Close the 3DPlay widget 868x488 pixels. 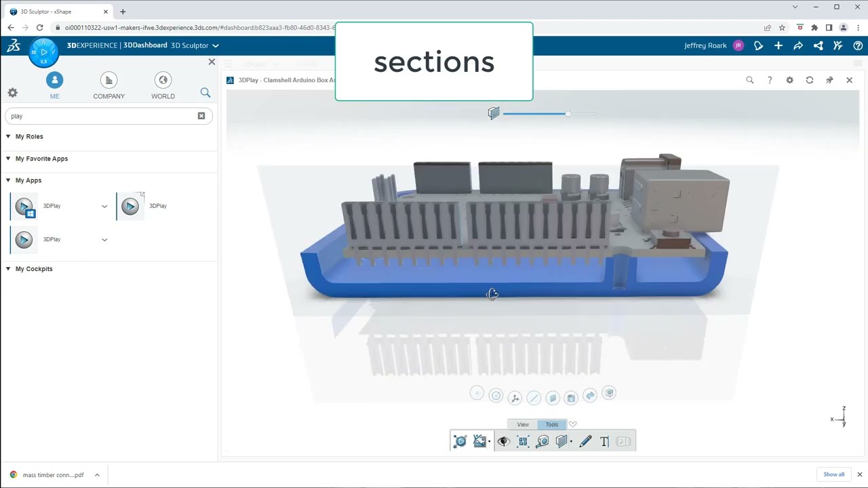click(849, 80)
